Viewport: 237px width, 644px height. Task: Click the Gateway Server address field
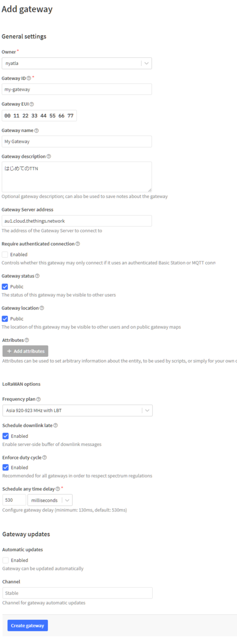point(77,221)
